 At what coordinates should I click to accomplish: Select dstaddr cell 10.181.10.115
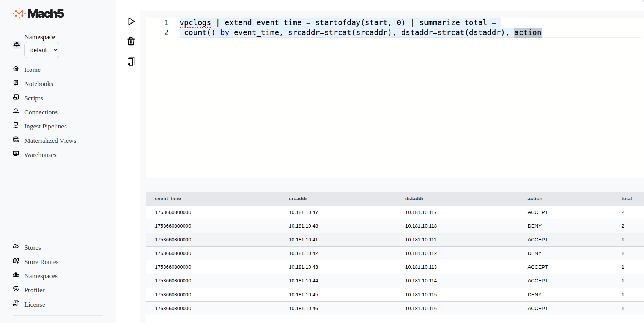coord(421,295)
